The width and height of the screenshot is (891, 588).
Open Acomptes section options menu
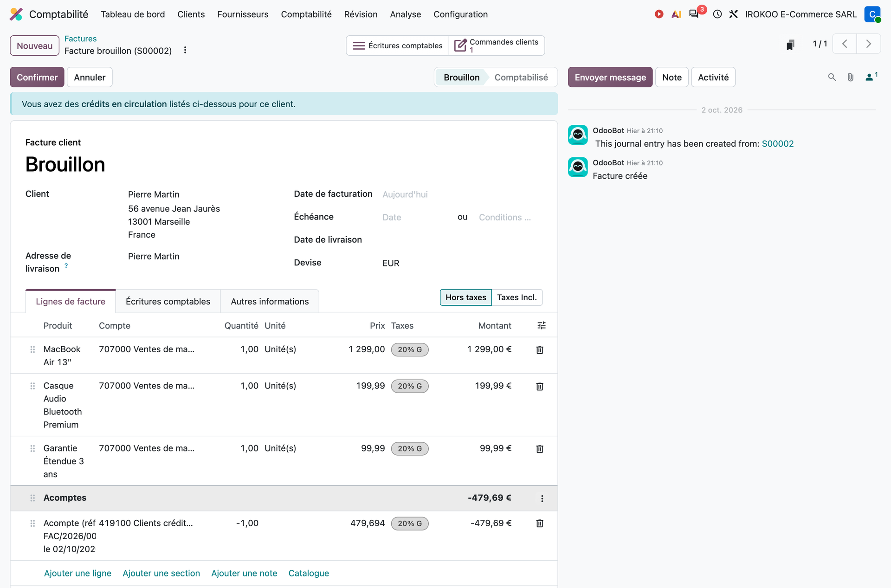coord(542,498)
